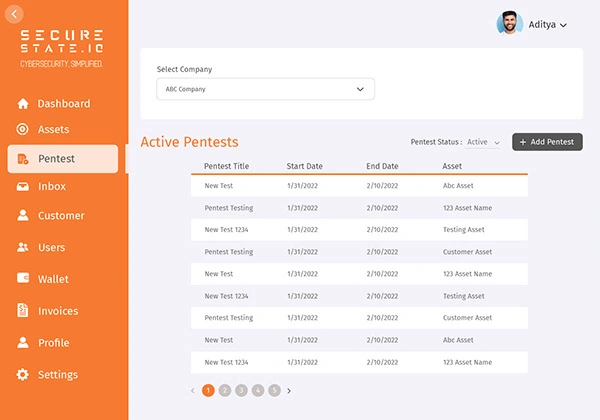The image size is (600, 420).
Task: Open the Pentest Status Active dropdown
Action: 483,142
